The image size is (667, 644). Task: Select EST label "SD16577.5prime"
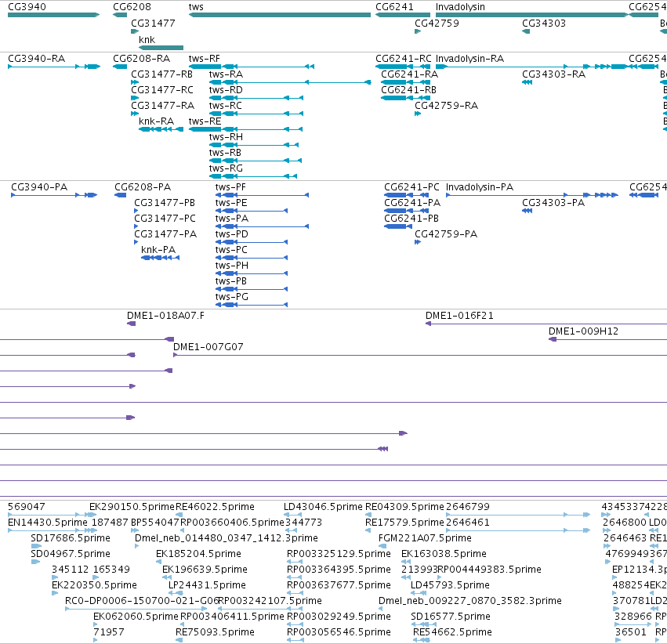click(x=451, y=617)
